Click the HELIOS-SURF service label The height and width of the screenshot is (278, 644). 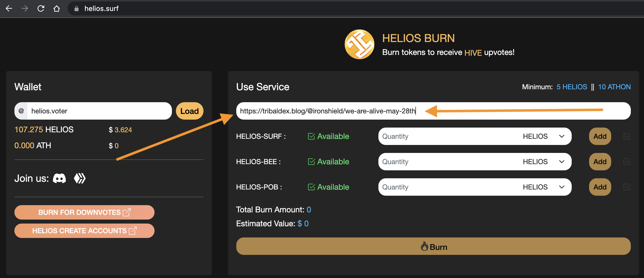point(261,136)
